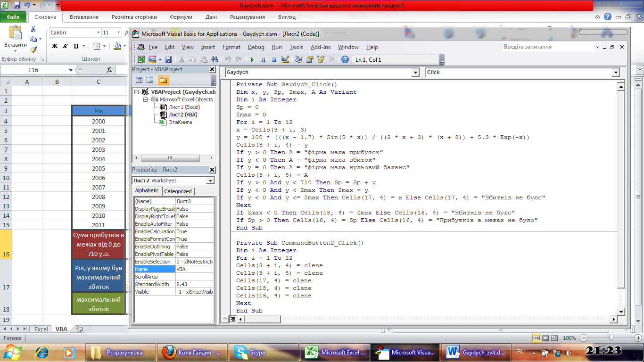
Task: Click Insert UserForm icon in VBA toolbar
Action: tap(152, 59)
